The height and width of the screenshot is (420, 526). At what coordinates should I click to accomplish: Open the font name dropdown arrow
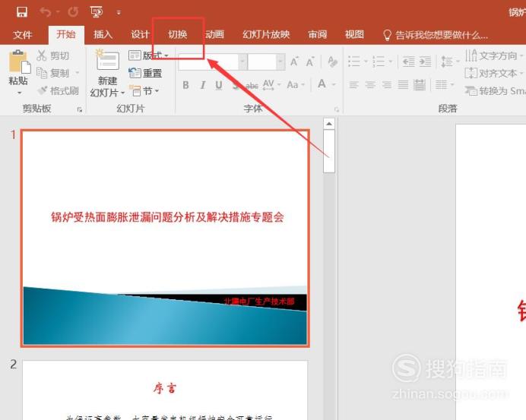click(x=242, y=62)
